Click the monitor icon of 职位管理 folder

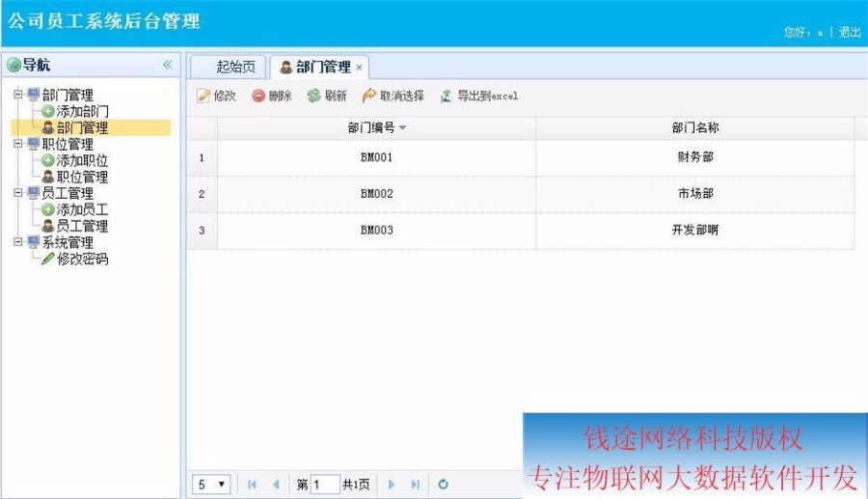(34, 144)
